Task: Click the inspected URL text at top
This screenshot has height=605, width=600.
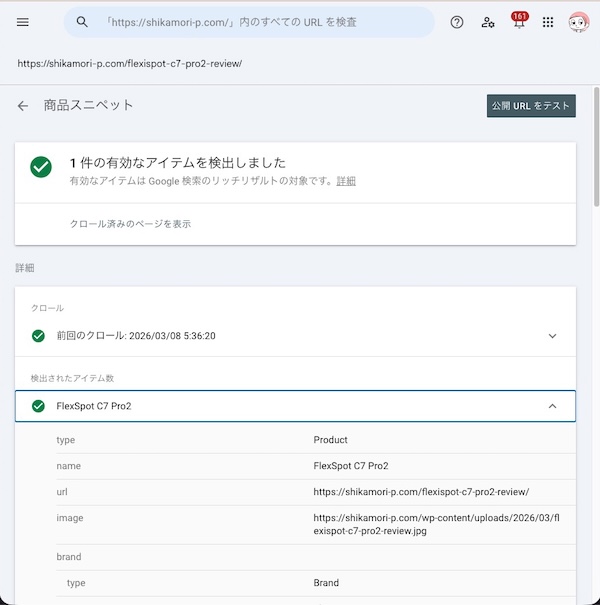Action: pyautogui.click(x=130, y=64)
